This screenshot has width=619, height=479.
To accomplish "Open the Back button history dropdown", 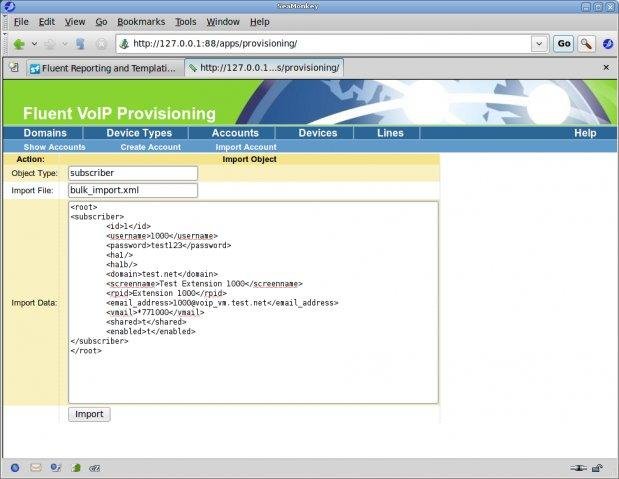I will pos(34,44).
